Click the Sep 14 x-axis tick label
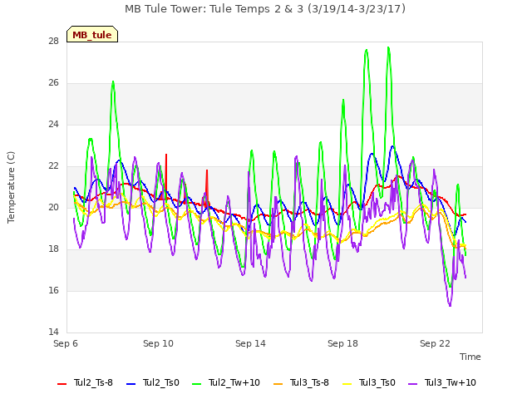Screen dimensions: 532x399 (x=250, y=343)
